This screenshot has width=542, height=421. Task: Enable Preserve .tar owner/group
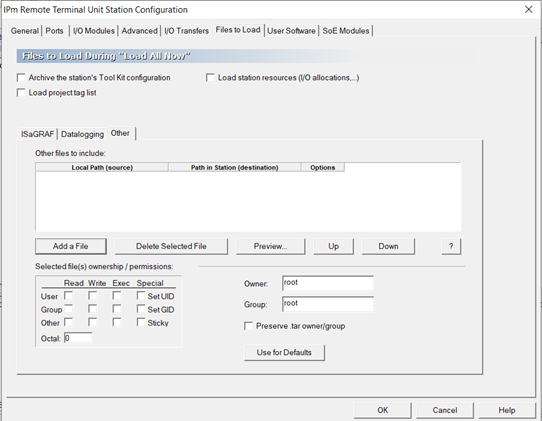click(248, 326)
